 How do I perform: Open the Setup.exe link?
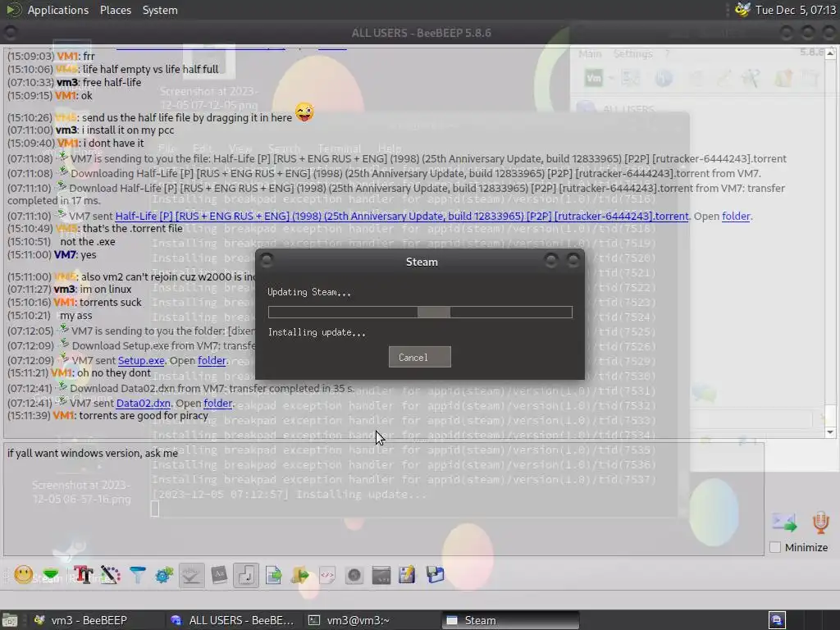point(141,361)
